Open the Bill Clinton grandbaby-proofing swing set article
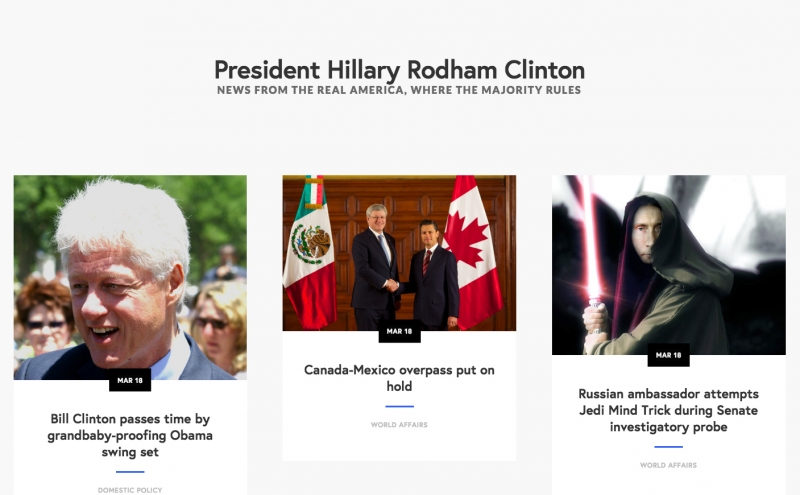 click(130, 435)
